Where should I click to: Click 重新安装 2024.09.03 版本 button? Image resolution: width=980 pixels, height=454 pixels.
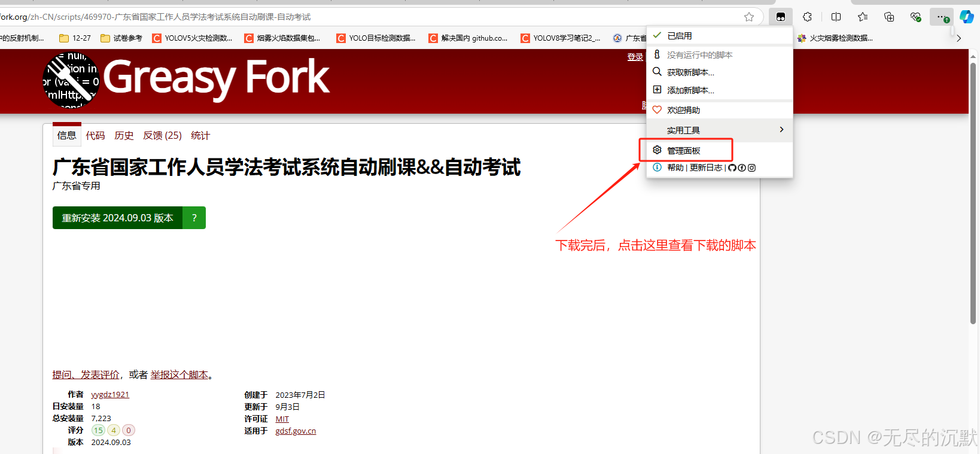coord(117,218)
